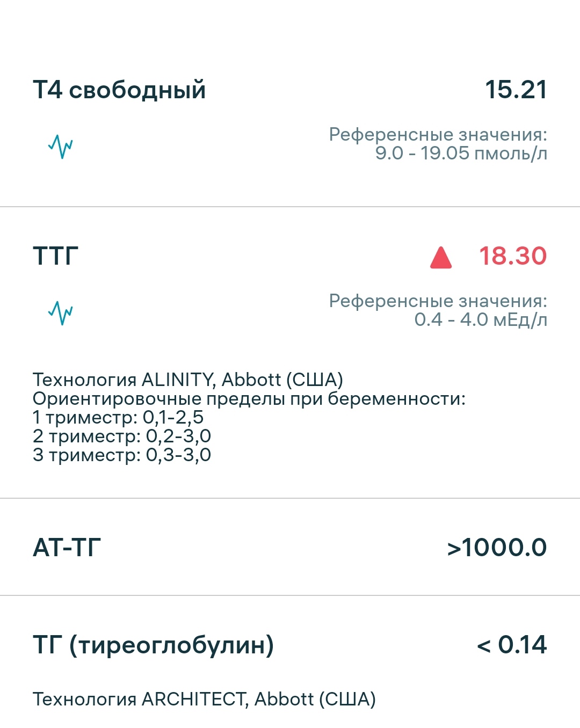Screen dimensions: 580x728
Task: Tap the >1000.0 АТ-ТГ value
Action: tap(497, 548)
